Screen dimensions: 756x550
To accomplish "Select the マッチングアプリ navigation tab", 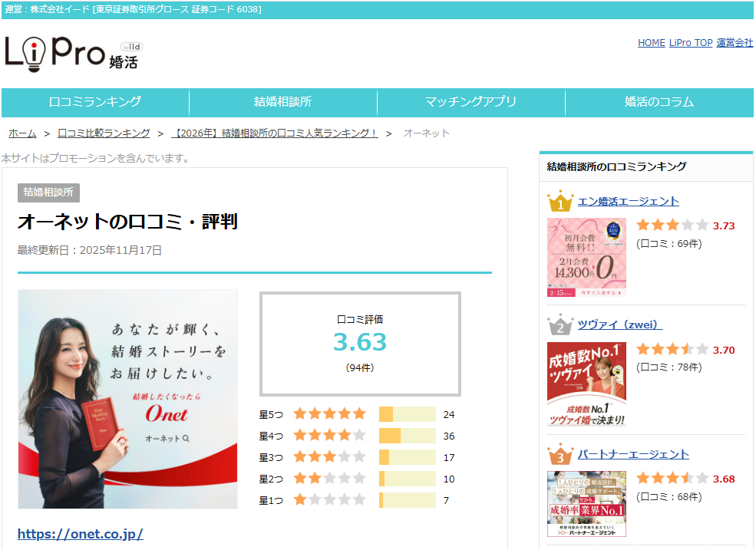I will (470, 102).
